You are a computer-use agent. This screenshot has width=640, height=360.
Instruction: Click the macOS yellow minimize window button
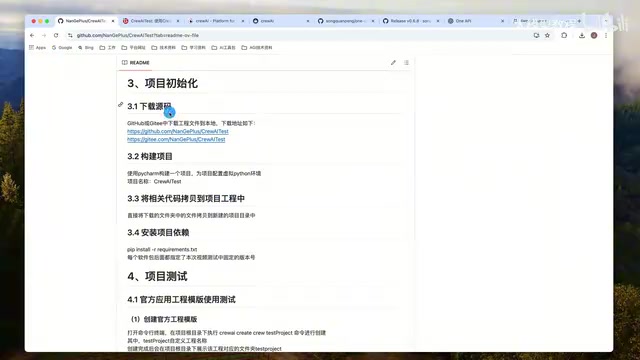click(40, 21)
